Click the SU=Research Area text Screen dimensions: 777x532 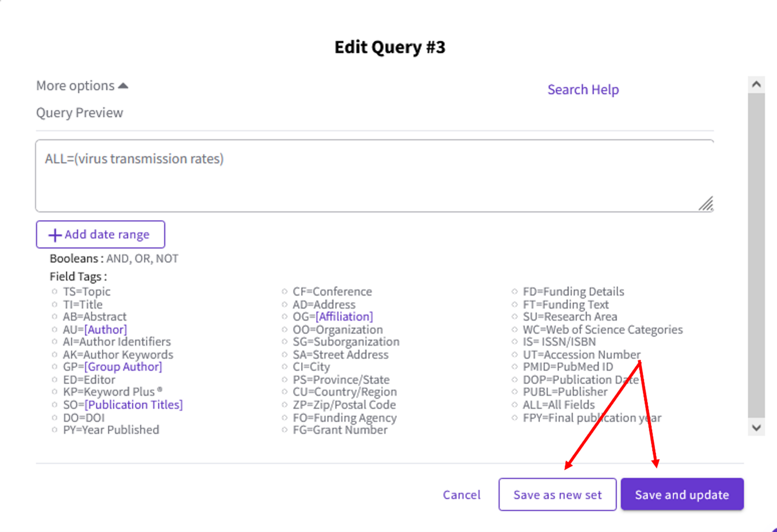[570, 316]
